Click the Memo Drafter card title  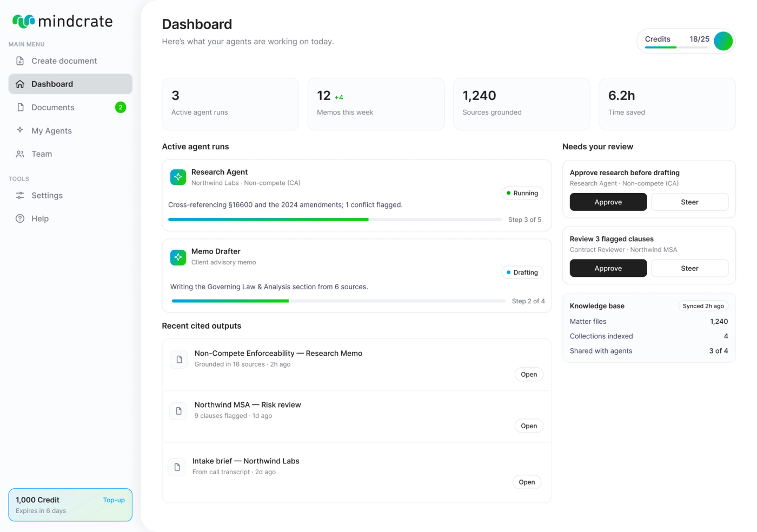[216, 251]
